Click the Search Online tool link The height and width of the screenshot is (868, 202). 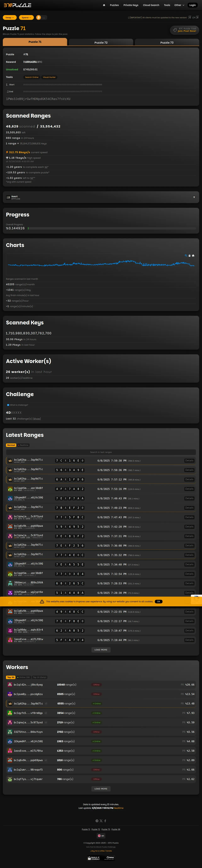pyautogui.click(x=32, y=77)
